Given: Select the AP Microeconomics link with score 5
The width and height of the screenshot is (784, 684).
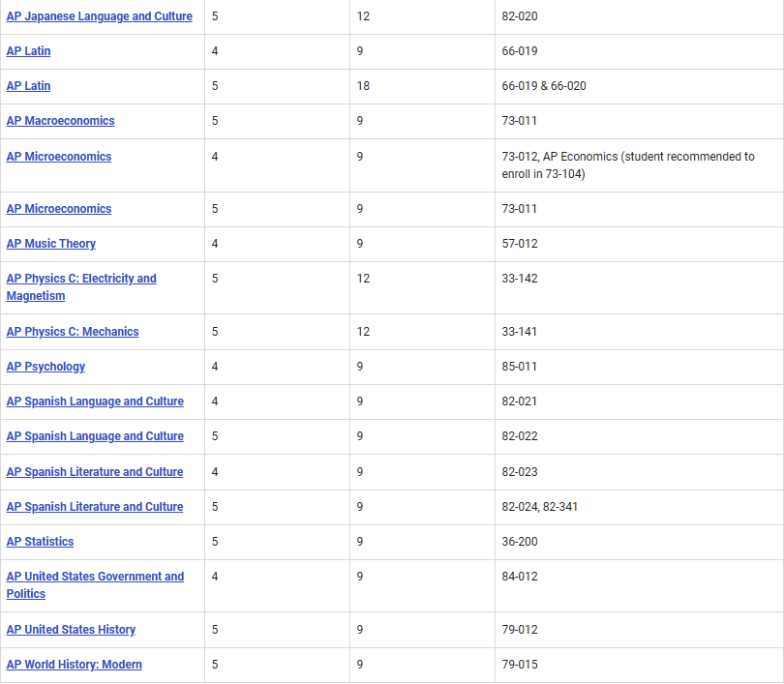Looking at the screenshot, I should pyautogui.click(x=58, y=209).
